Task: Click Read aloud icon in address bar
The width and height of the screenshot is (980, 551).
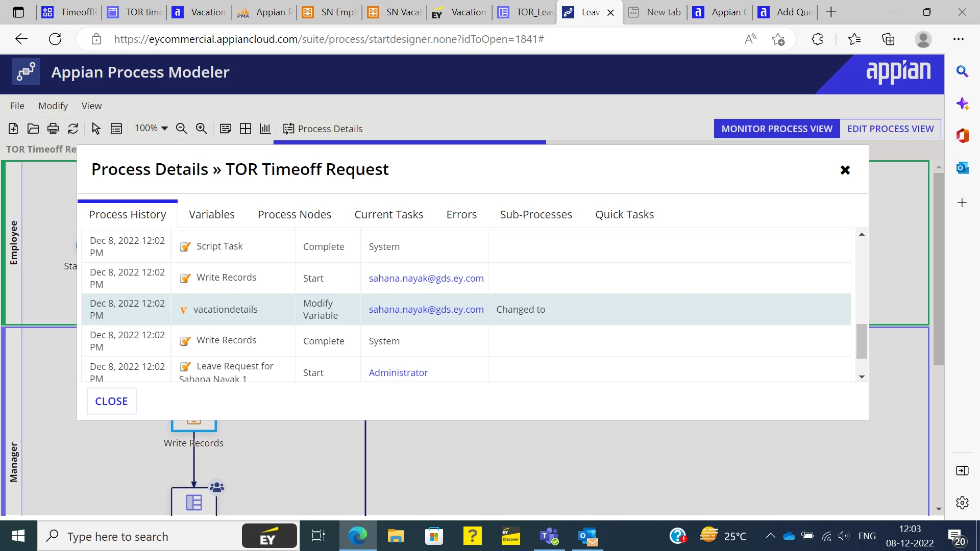Action: 750,39
